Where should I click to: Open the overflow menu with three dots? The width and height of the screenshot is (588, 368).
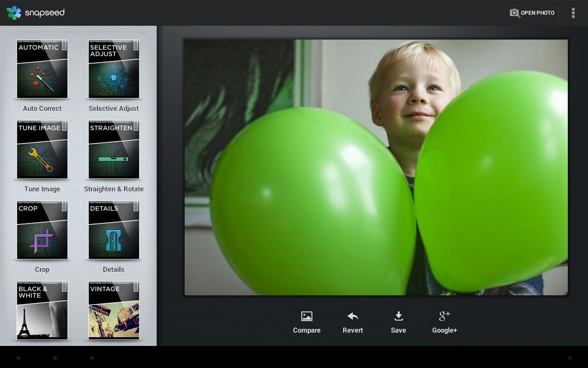click(x=573, y=13)
